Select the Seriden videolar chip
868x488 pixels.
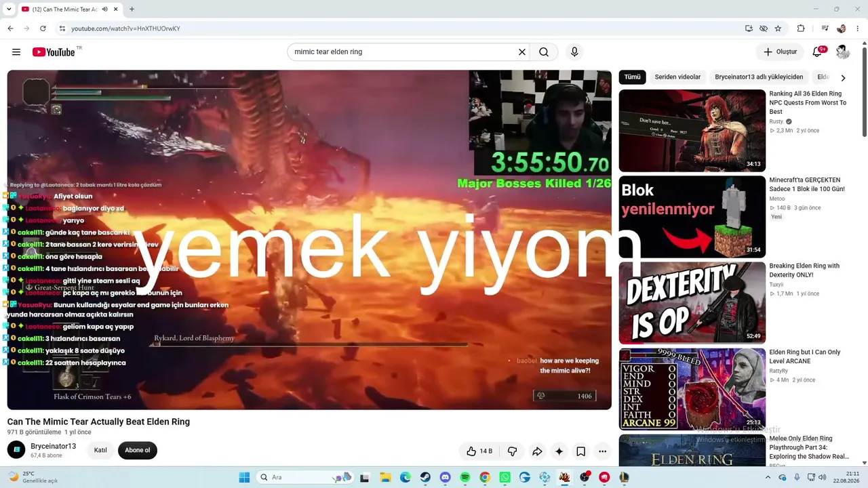click(x=677, y=77)
